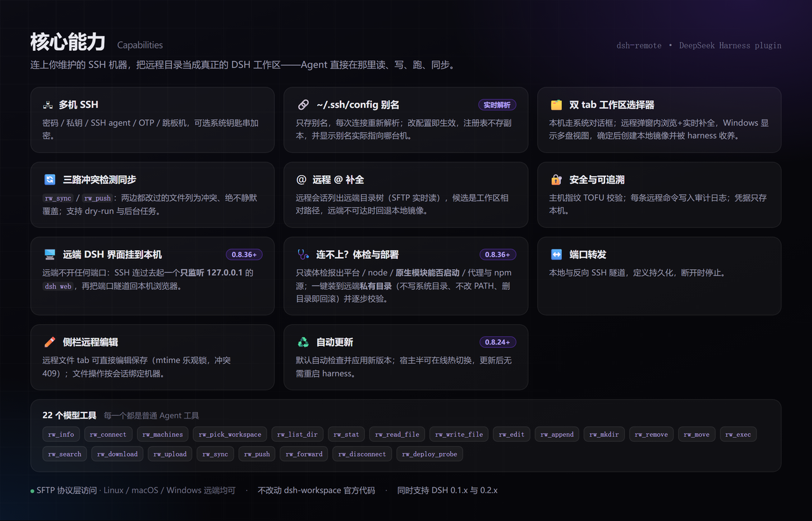Click the two-way arrow icon beside 端口转发
The image size is (812, 521).
(x=556, y=254)
